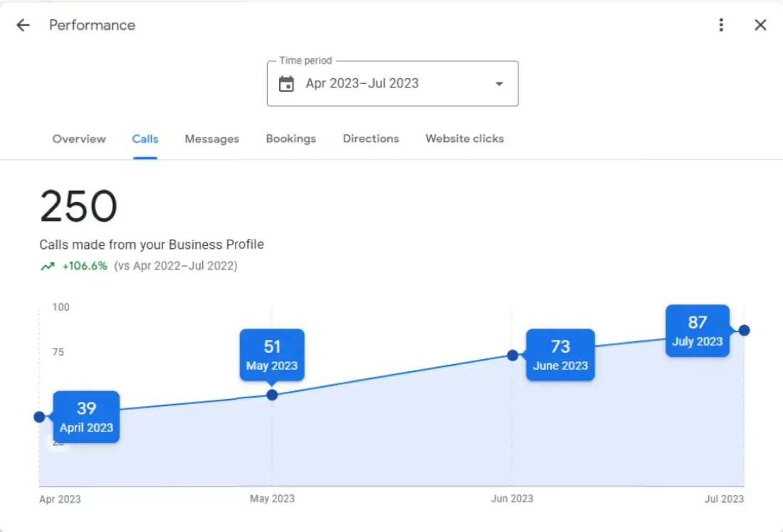This screenshot has width=783, height=532.
Task: Select the Calls tab
Action: [144, 139]
